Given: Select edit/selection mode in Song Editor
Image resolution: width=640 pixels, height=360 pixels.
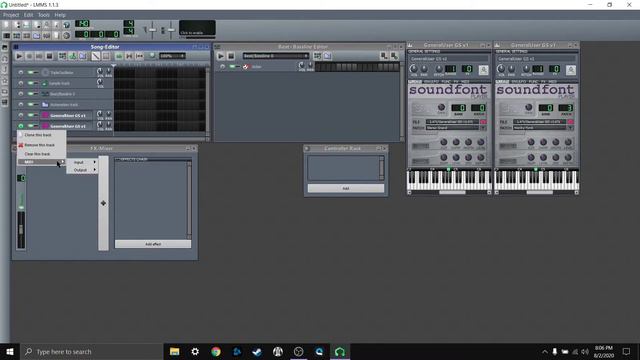Looking at the screenshot, I should [x=106, y=56].
